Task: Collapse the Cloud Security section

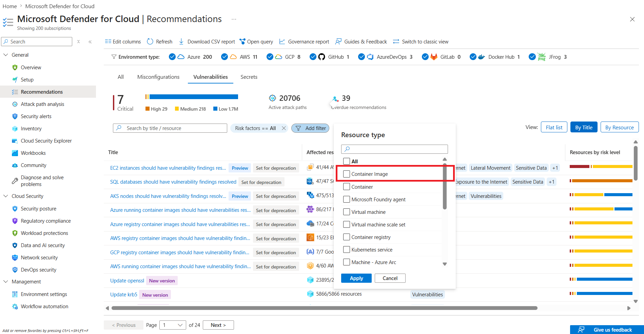Action: click(5, 196)
